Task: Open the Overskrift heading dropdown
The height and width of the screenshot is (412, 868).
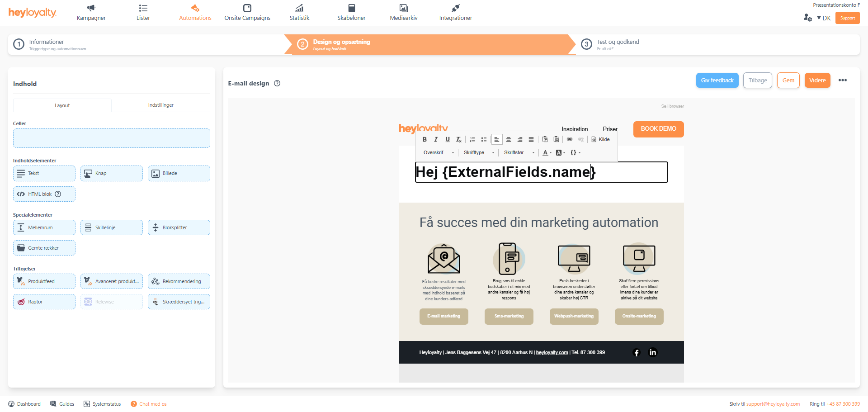Action: 438,153
